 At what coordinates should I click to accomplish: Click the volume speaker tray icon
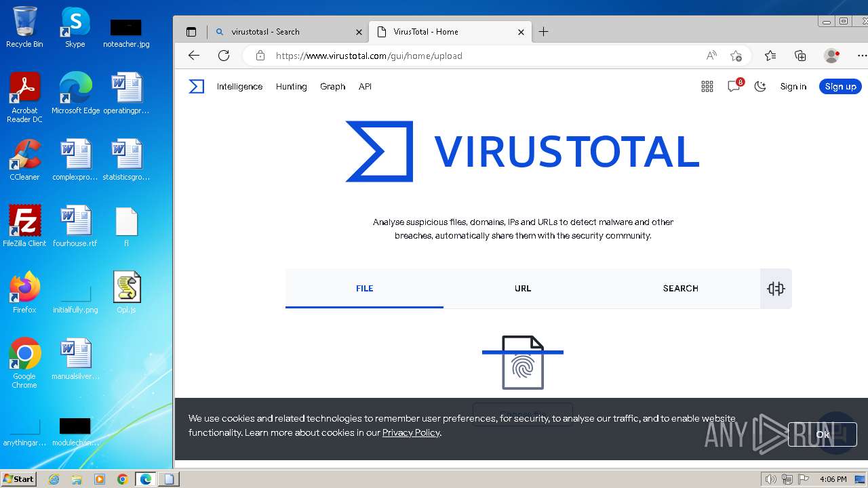pos(771,479)
